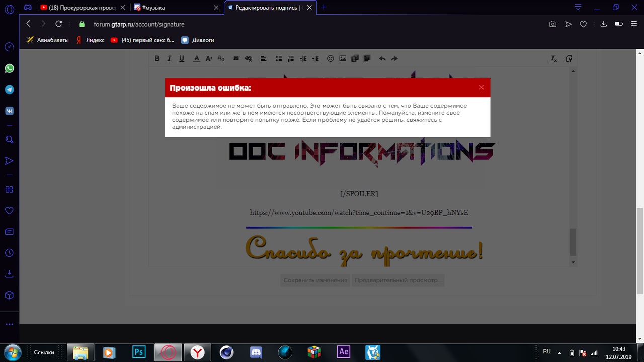This screenshot has height=362, width=644.
Task: Redo the editor change
Action: point(394,59)
